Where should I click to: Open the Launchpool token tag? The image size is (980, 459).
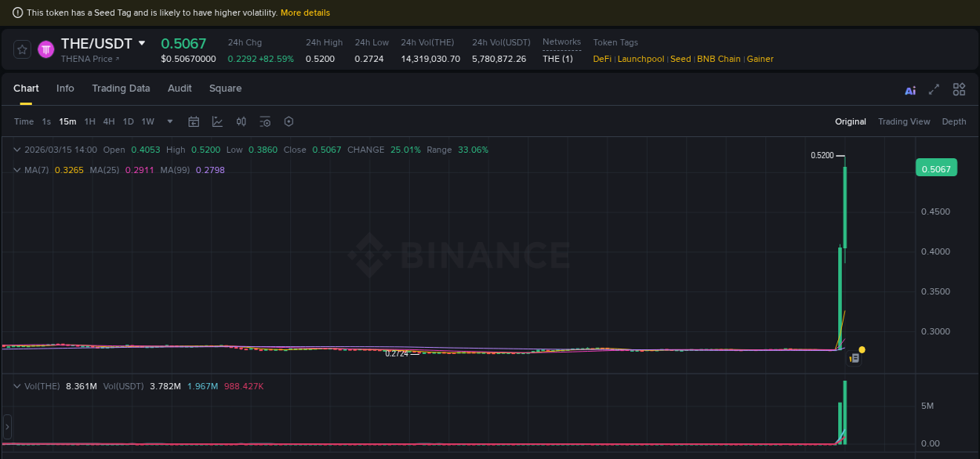(641, 59)
